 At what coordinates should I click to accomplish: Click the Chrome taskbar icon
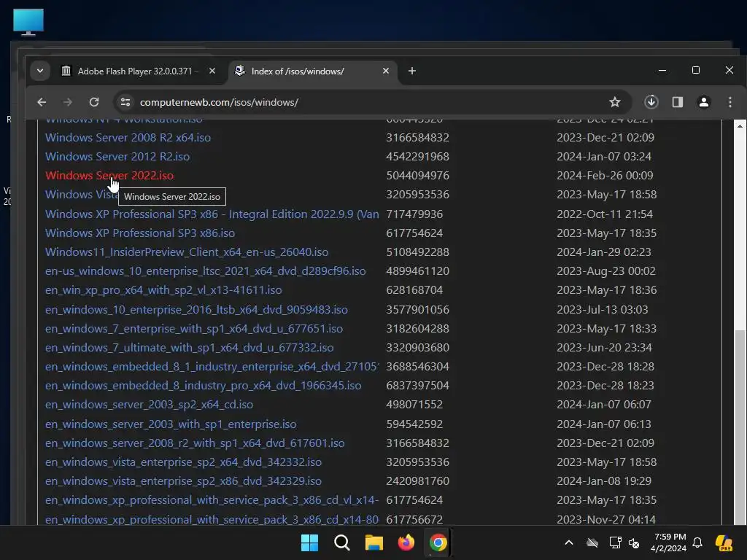[438, 542]
